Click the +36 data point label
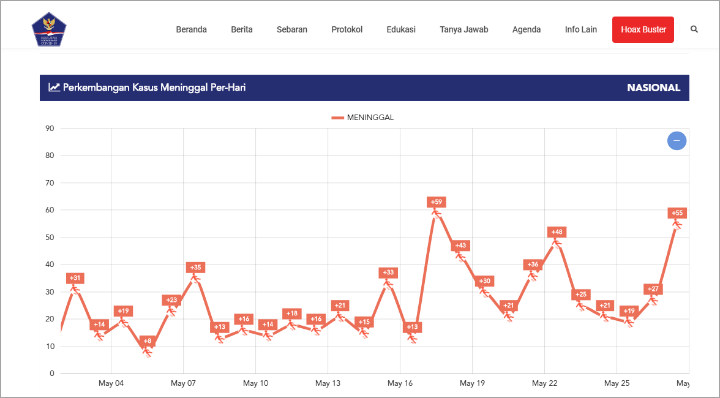Image resolution: width=720 pixels, height=398 pixels. click(x=533, y=264)
